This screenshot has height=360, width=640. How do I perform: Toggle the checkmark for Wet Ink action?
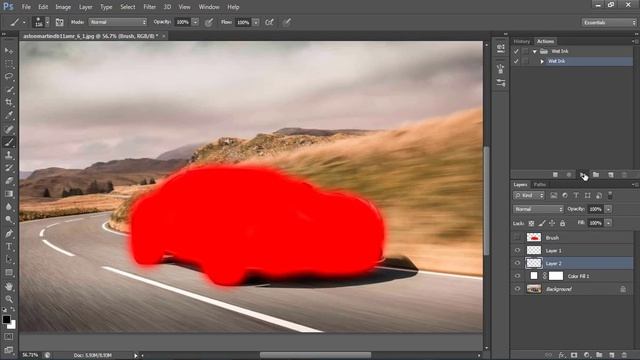tap(516, 61)
